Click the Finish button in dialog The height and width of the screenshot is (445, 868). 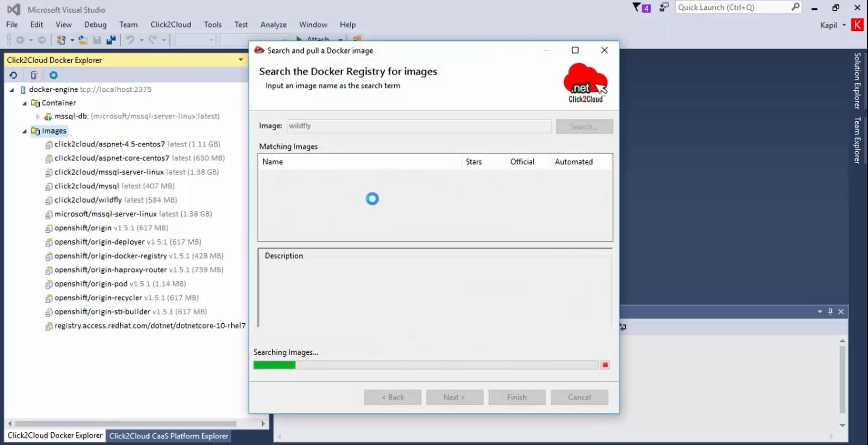point(517,397)
